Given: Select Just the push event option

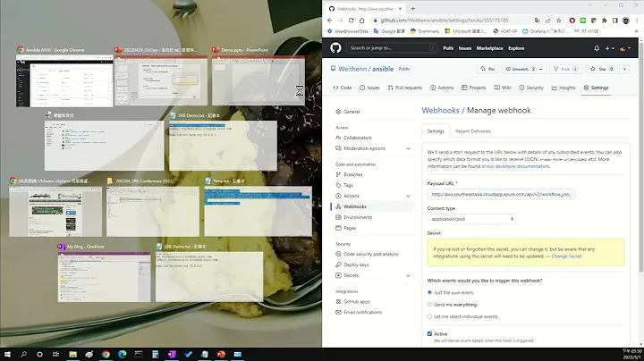Looking at the screenshot, I should [x=429, y=292].
